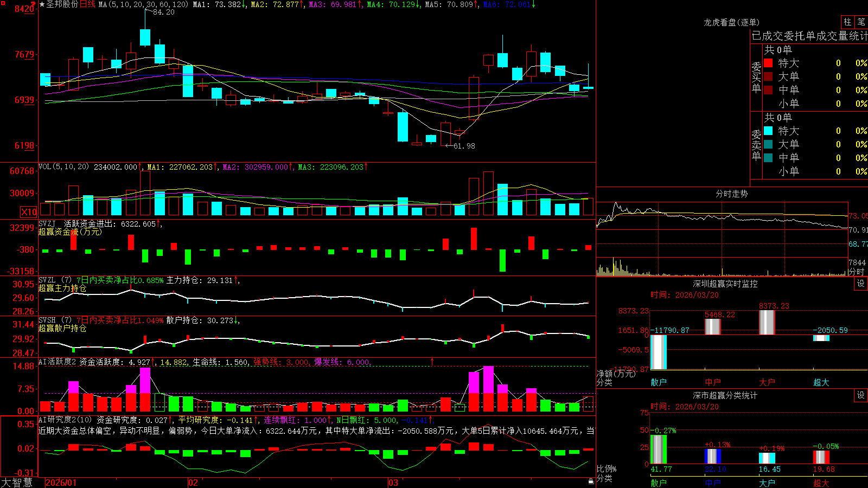Click the SVZJ 活跃资金进出 indicator label
The height and width of the screenshot is (488, 868).
pos(78,223)
